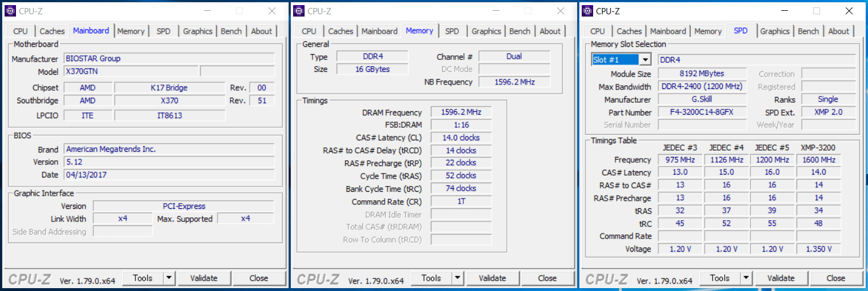Click the 1.350 V voltage cell
The image size is (868, 291).
click(818, 249)
